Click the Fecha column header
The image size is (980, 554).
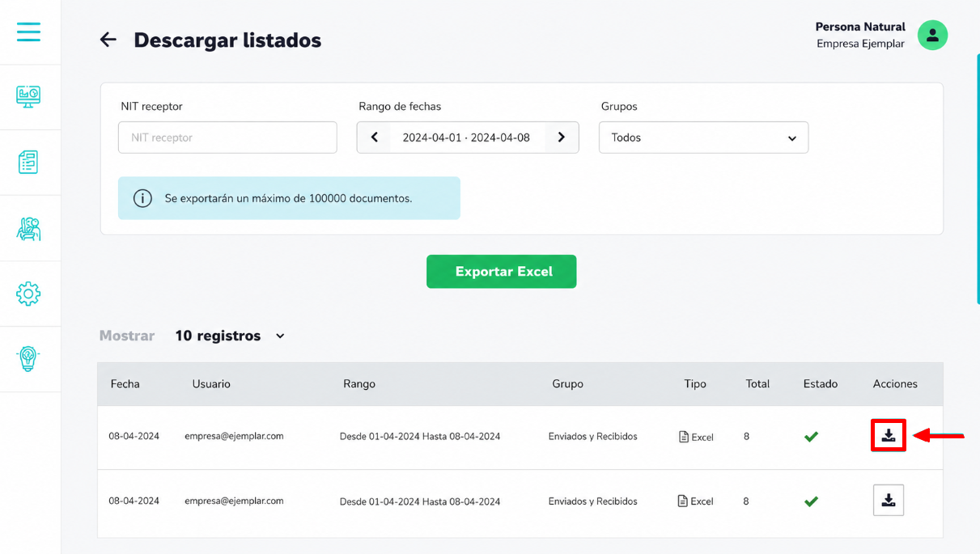125,384
